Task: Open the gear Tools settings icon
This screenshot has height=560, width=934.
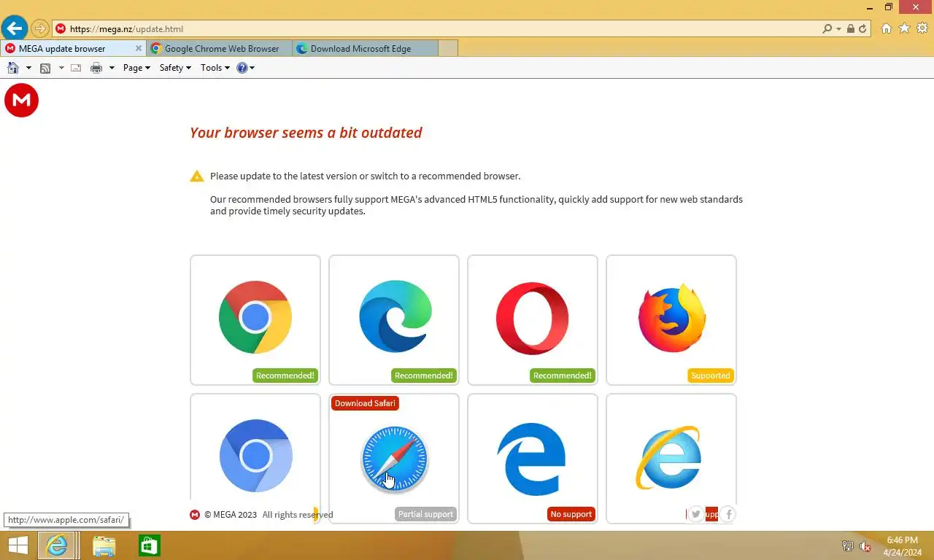Action: [x=922, y=28]
